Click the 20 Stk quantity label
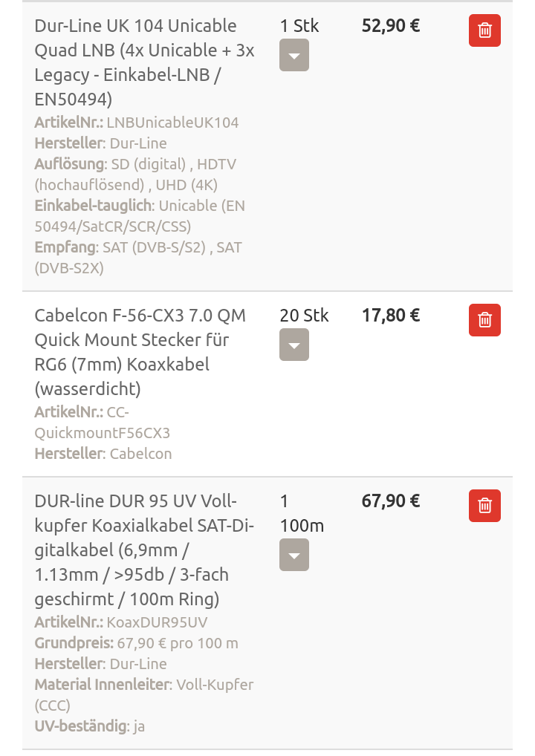This screenshot has height=756, width=535. pyautogui.click(x=304, y=316)
